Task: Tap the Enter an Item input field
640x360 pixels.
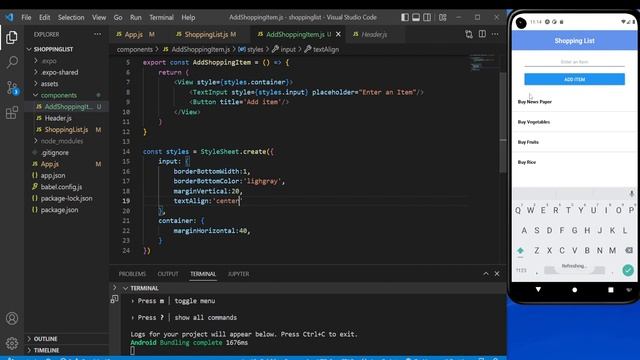Action: pos(574,62)
